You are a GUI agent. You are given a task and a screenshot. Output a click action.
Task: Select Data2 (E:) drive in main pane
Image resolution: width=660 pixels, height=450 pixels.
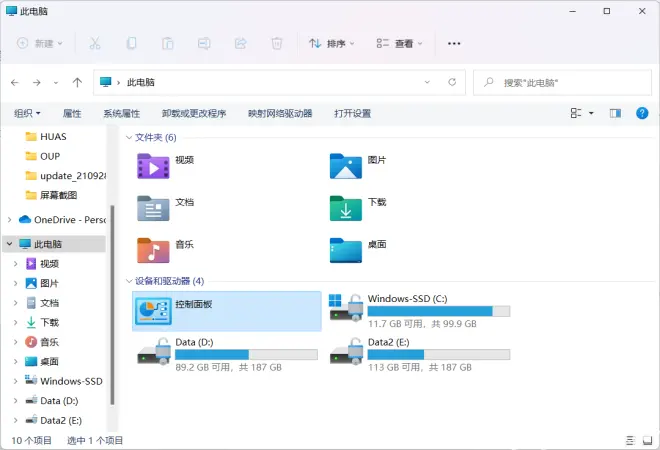point(420,355)
